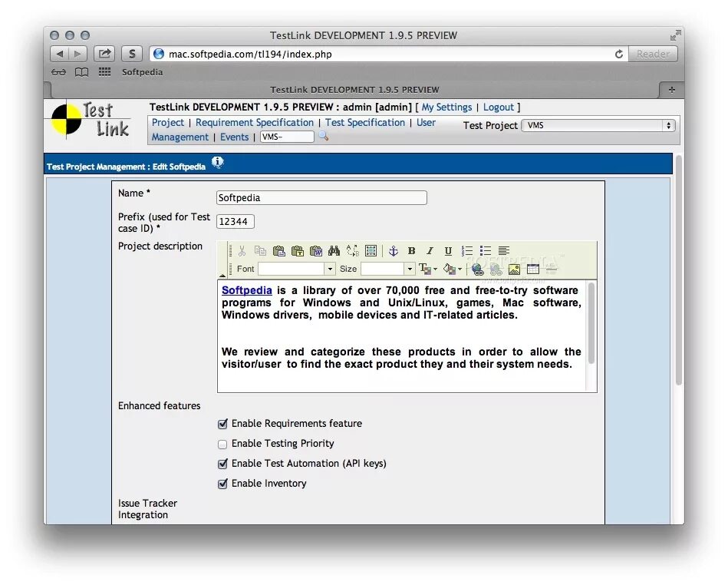Click the insert horizontal line icon
This screenshot has height=585, width=728.
tap(551, 269)
